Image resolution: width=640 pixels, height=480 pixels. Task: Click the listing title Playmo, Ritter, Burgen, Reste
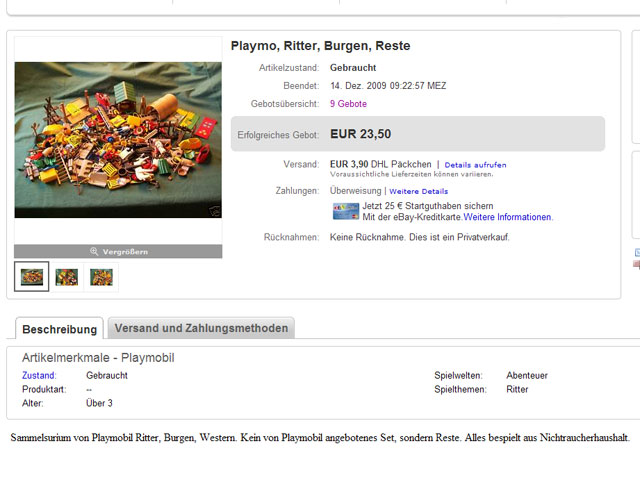pyautogui.click(x=320, y=46)
